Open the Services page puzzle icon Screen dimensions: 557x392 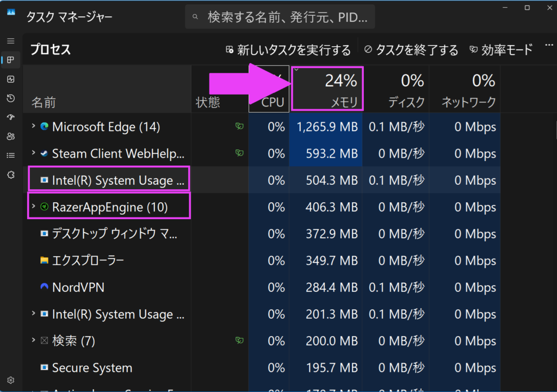coord(10,175)
